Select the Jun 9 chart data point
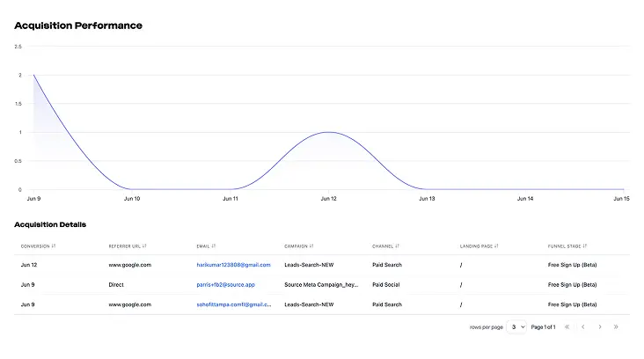 pos(33,75)
